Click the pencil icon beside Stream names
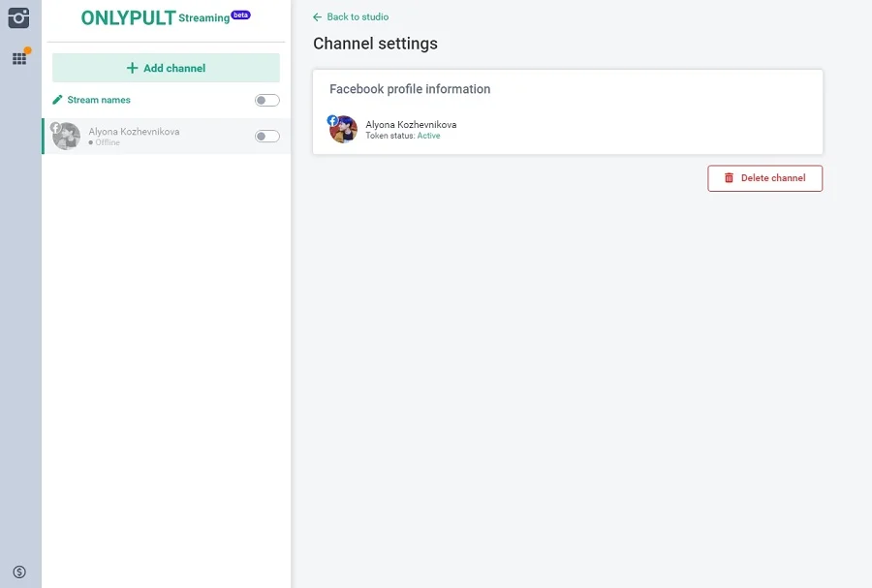872x588 pixels. [x=58, y=100]
